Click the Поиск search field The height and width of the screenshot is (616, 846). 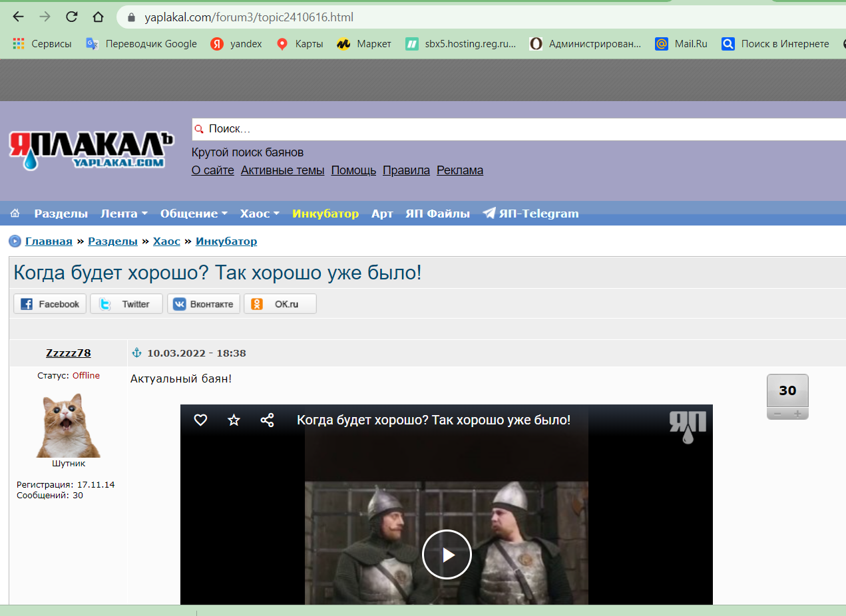(x=519, y=129)
